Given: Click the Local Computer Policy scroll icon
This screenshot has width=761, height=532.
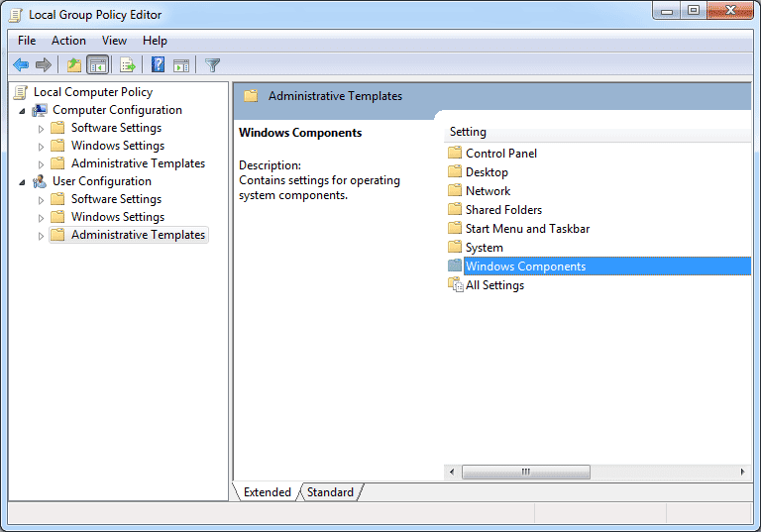Looking at the screenshot, I should [21, 92].
